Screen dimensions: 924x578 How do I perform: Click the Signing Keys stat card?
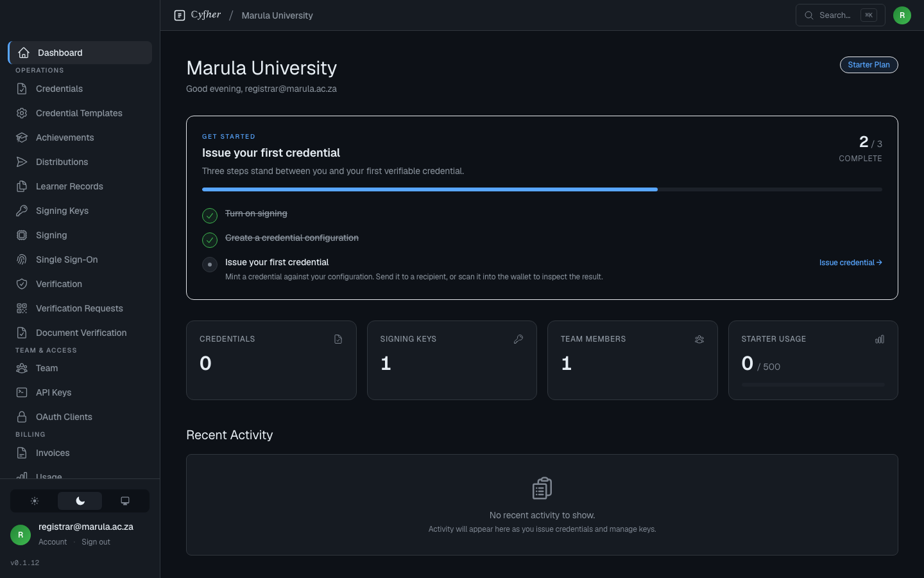[452, 360]
